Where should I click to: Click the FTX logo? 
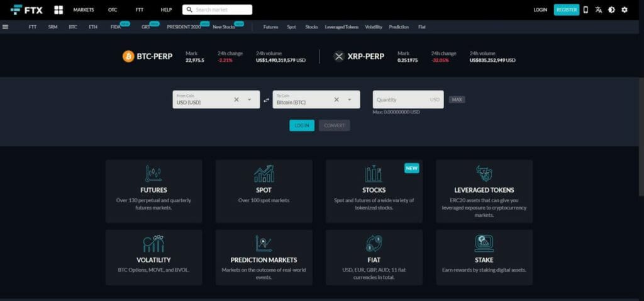pos(26,10)
